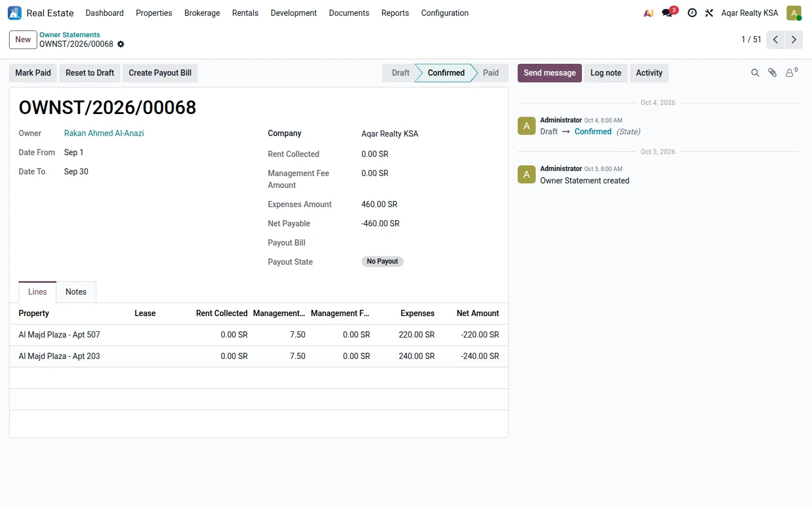Open the debug tools icon

[709, 13]
